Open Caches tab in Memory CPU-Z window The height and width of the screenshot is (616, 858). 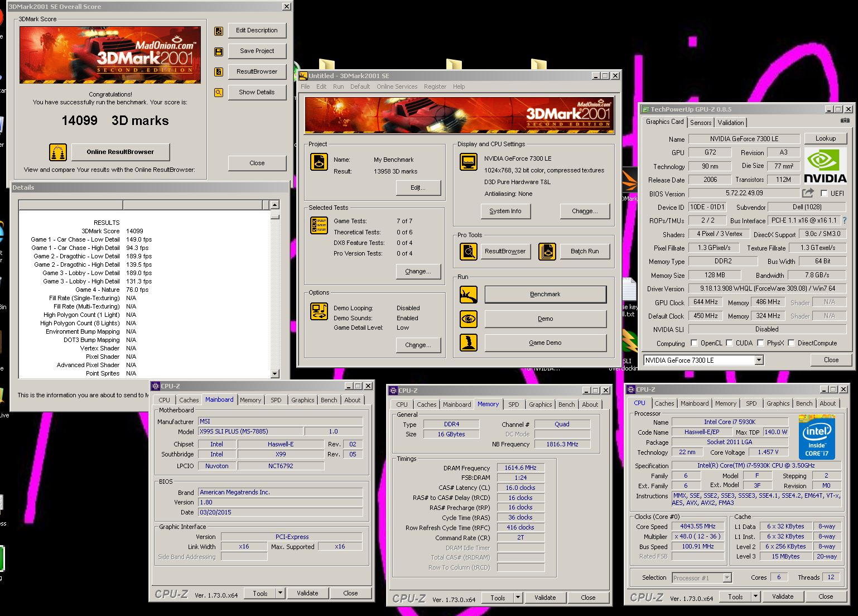(427, 405)
